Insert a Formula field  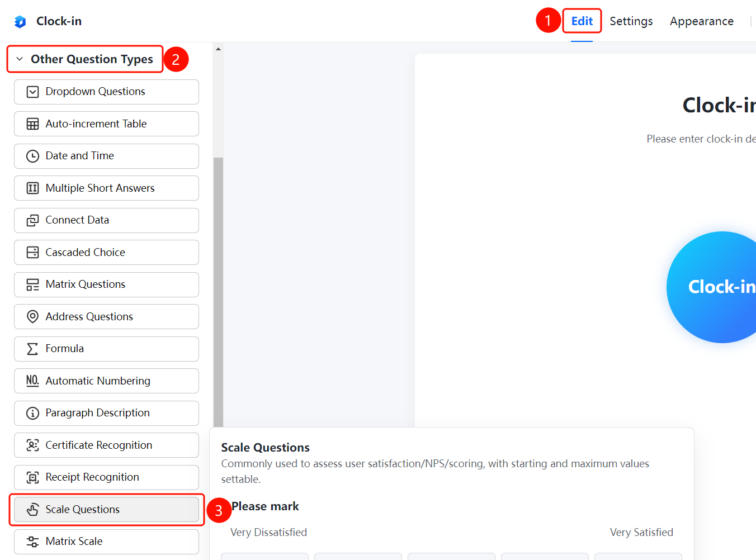[106, 349]
